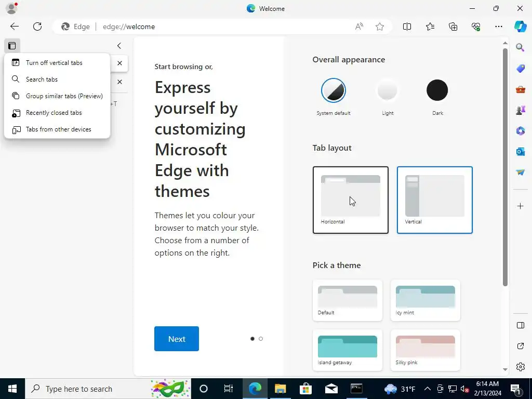Open the notification center icon

click(516, 389)
